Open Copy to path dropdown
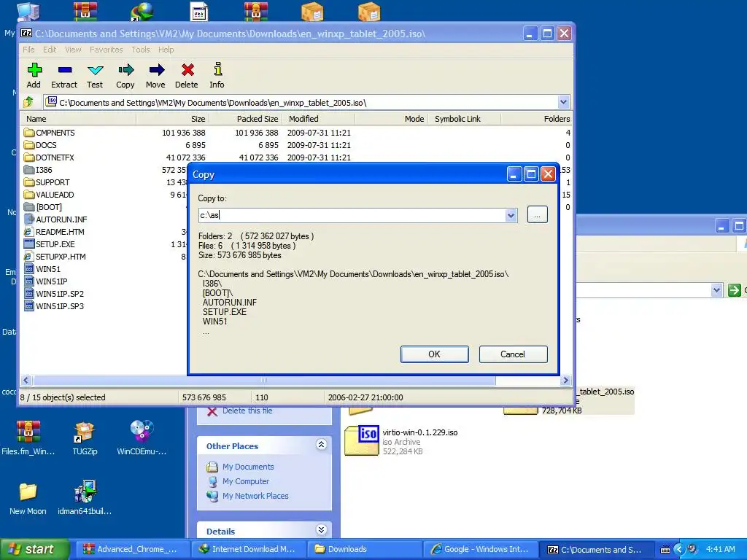 tap(511, 215)
